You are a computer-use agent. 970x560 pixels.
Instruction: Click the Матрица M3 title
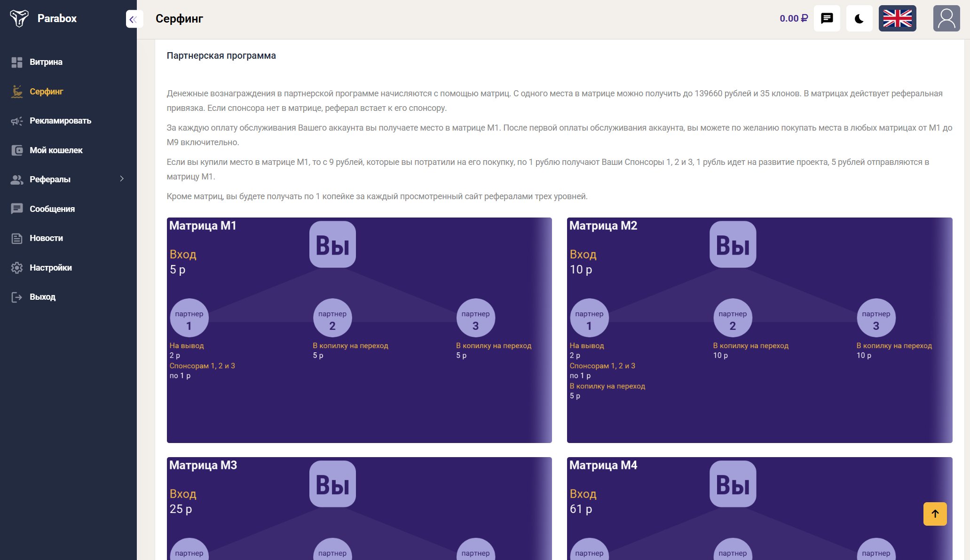pos(203,466)
